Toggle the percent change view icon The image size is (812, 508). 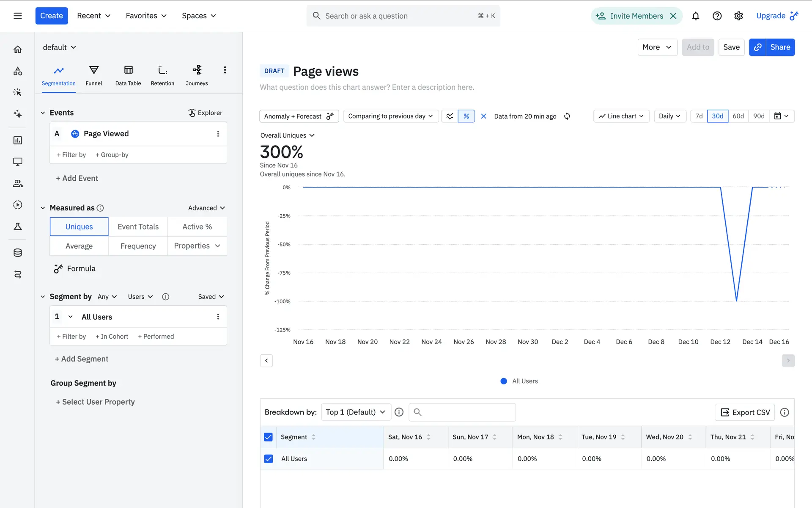[x=466, y=116]
